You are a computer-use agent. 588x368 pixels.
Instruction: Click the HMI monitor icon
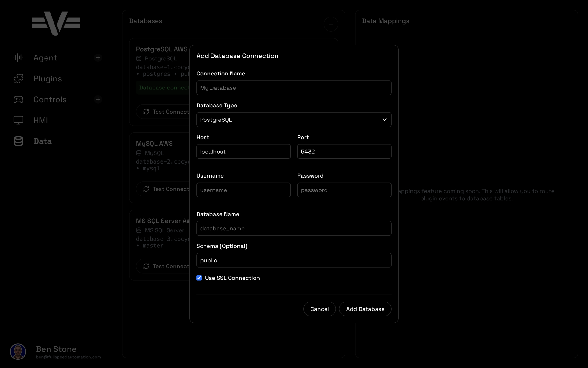pos(18,120)
